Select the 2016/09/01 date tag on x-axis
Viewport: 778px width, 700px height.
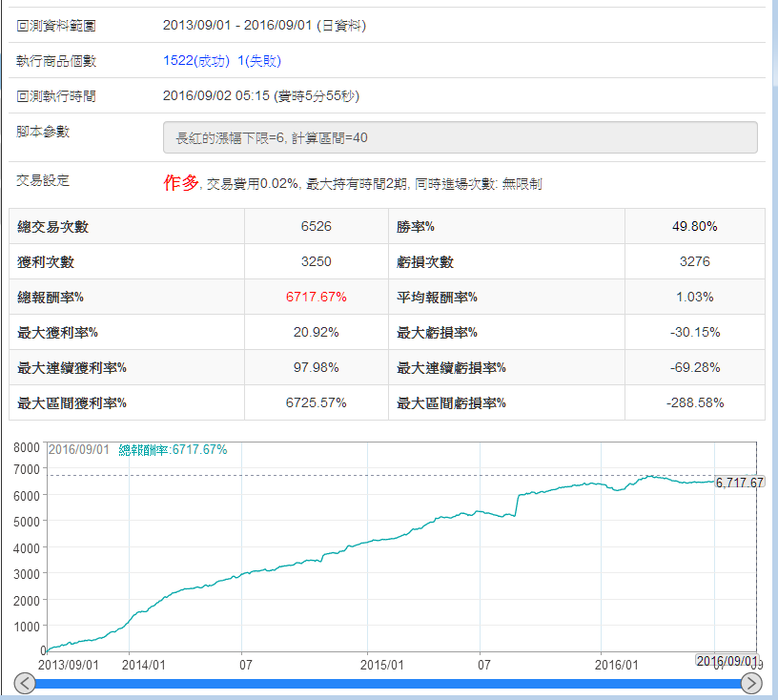727,661
